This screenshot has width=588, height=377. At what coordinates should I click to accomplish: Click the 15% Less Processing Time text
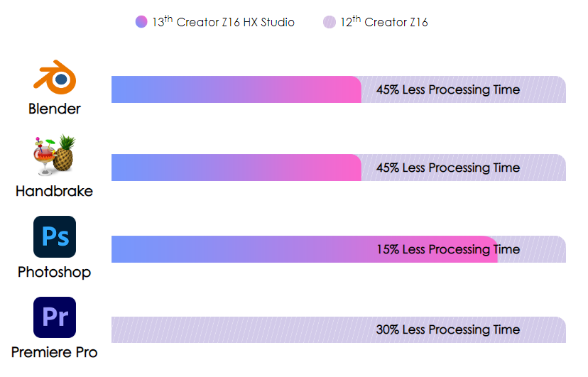(448, 249)
